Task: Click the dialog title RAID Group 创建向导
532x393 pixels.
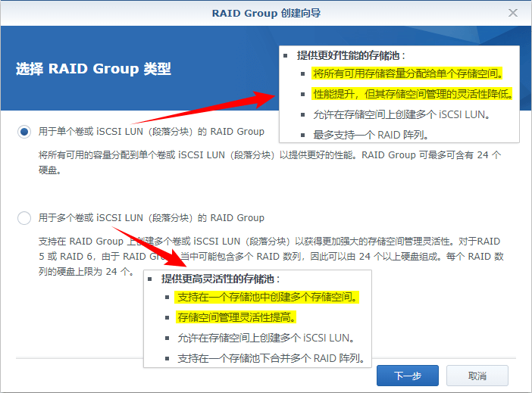Action: [x=266, y=13]
